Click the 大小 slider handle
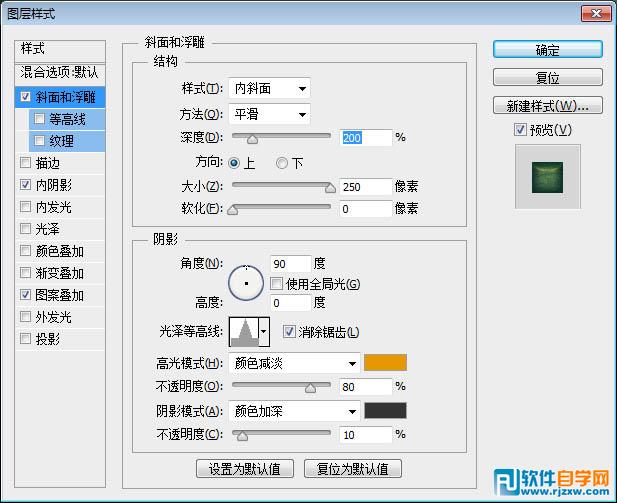 (x=330, y=188)
